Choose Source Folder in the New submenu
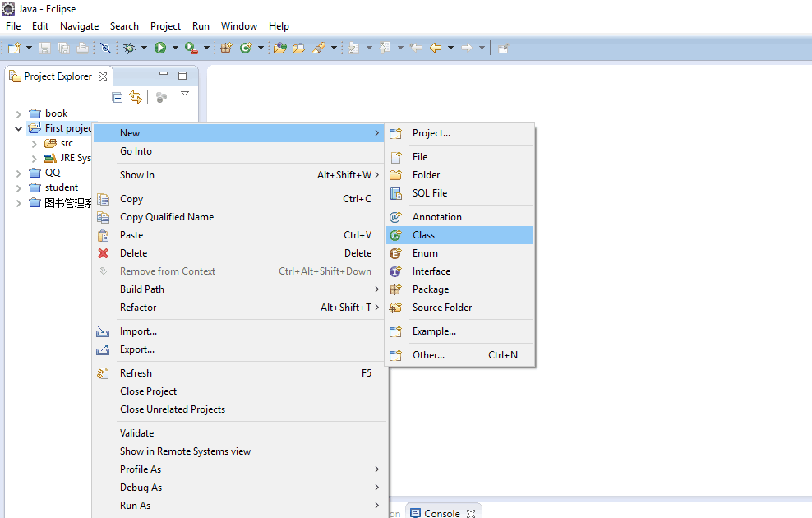 (x=459, y=308)
